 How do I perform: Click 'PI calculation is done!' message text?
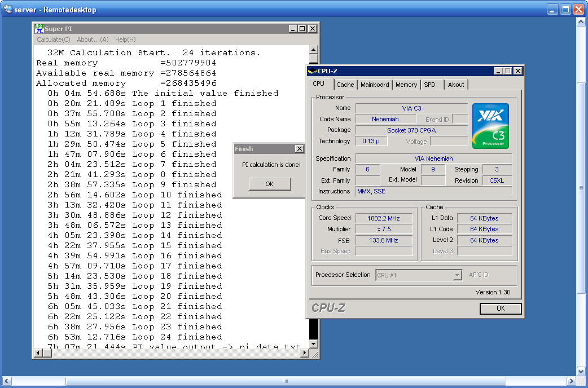coord(271,165)
